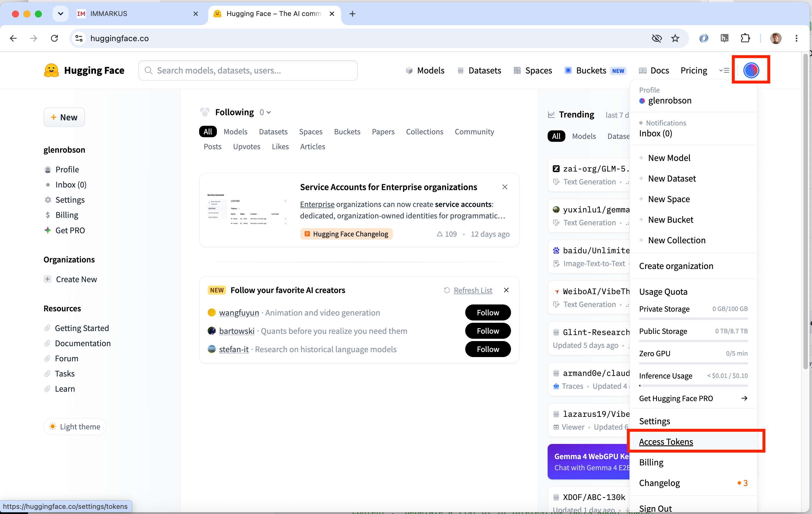Click the Chrome profile avatar in the toolbar
This screenshot has height=514, width=812.
(x=776, y=38)
